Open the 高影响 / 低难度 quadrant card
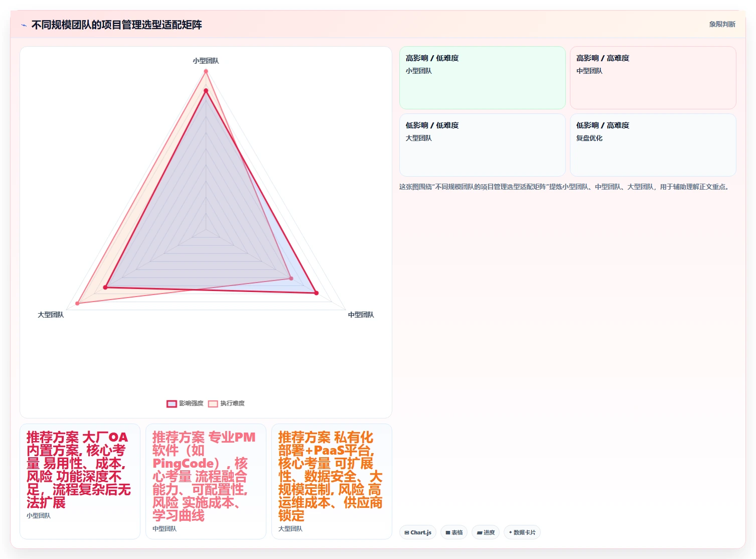 tap(483, 78)
